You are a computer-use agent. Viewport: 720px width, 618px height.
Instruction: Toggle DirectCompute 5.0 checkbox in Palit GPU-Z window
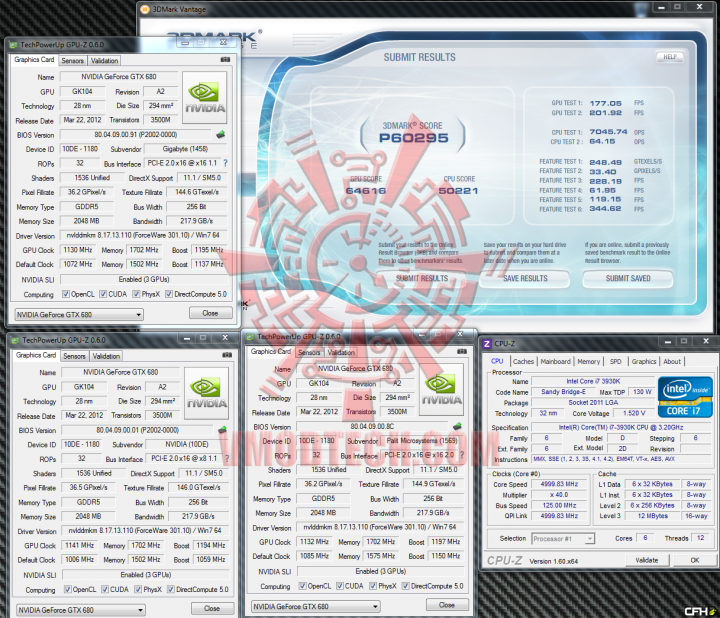(x=406, y=586)
